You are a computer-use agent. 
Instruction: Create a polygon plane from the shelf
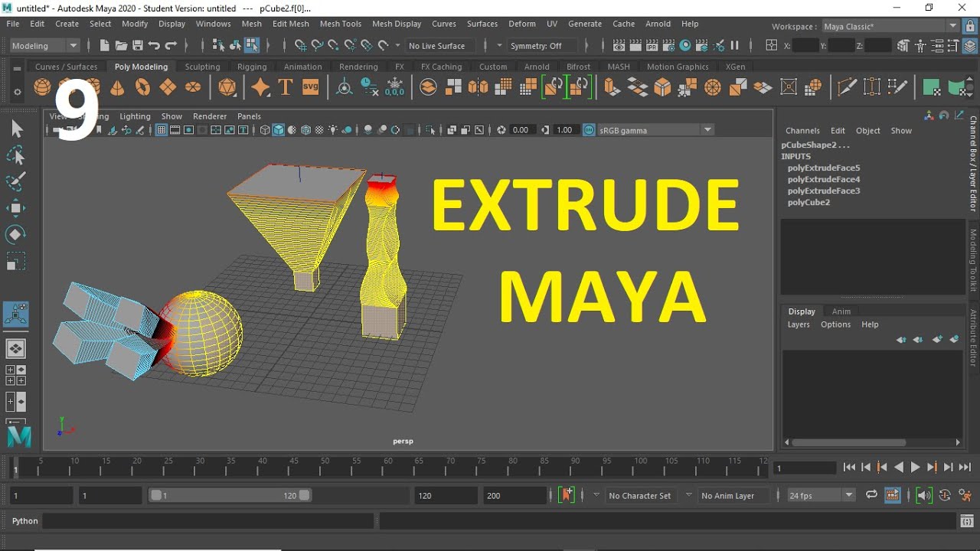168,87
